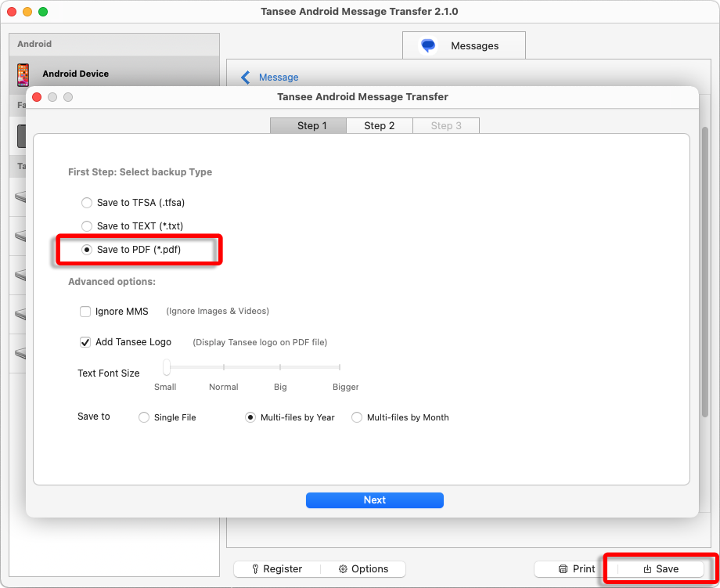Click the printer icon on Print
Viewport: 720px width, 588px height.
[563, 569]
